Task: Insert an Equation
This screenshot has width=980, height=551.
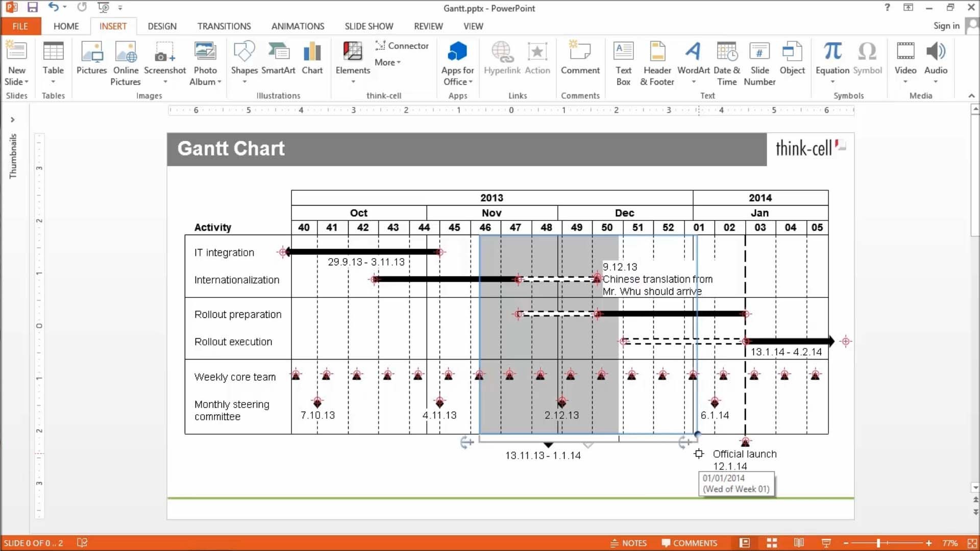Action: pyautogui.click(x=832, y=63)
